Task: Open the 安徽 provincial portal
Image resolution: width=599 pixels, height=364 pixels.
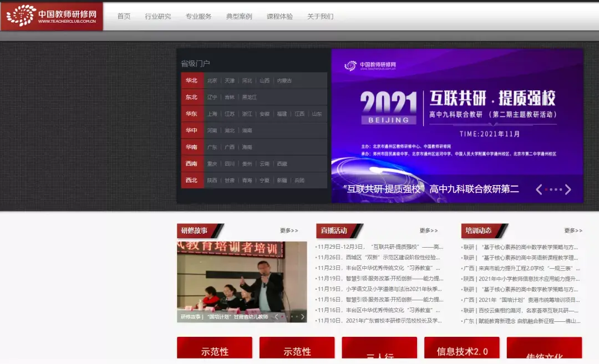Action: (x=265, y=114)
